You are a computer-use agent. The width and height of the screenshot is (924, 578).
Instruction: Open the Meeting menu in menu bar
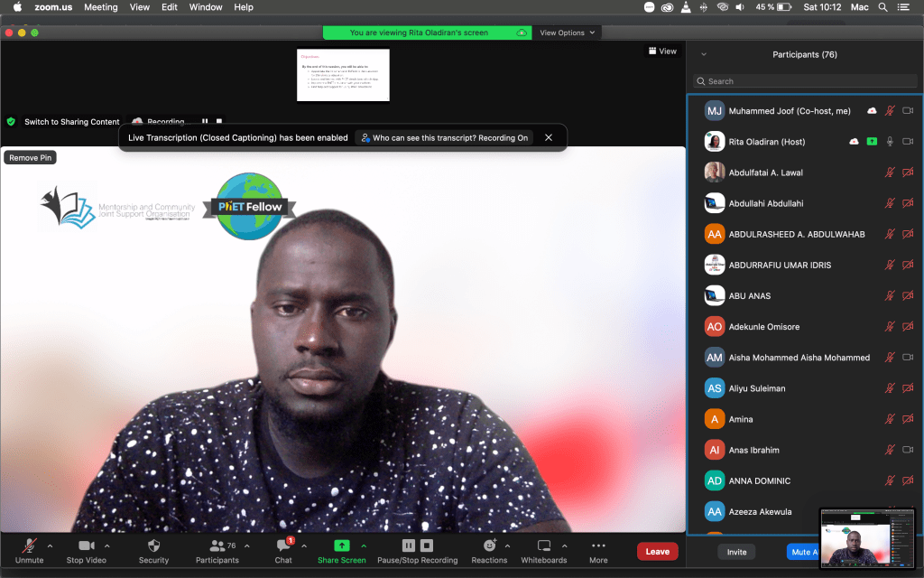[100, 7]
